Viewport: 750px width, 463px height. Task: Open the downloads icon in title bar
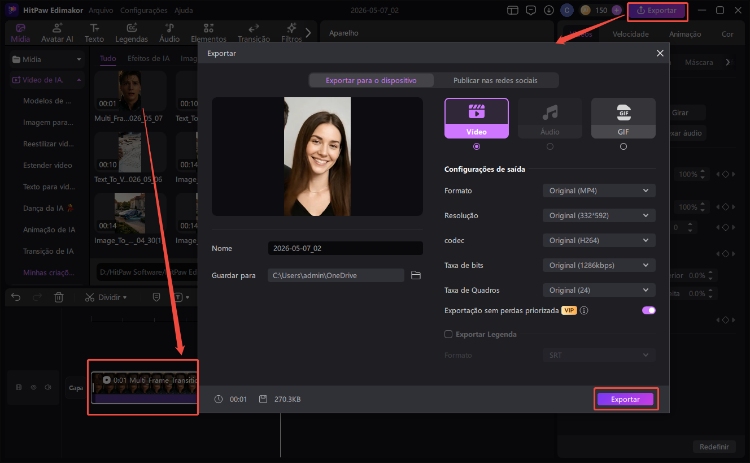click(549, 10)
